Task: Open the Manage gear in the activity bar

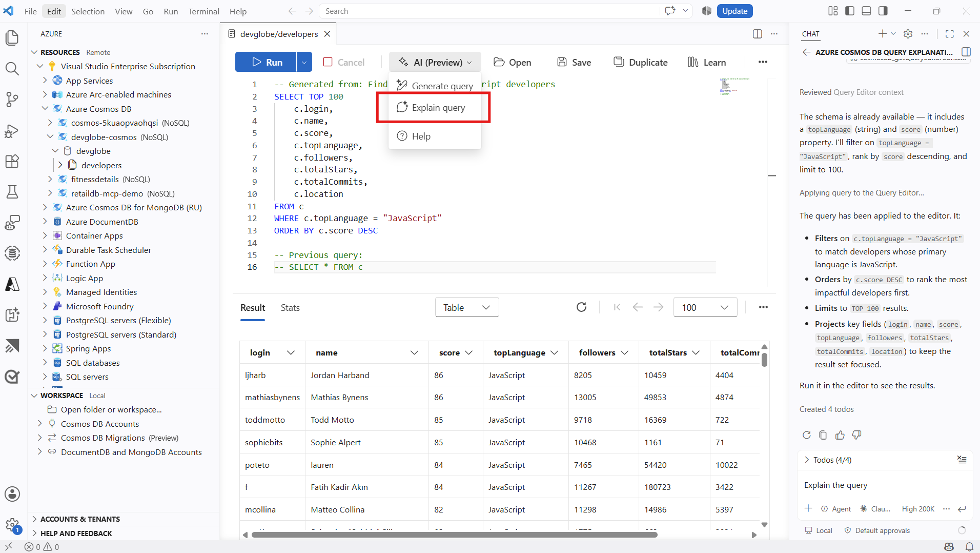Action: coord(12,525)
